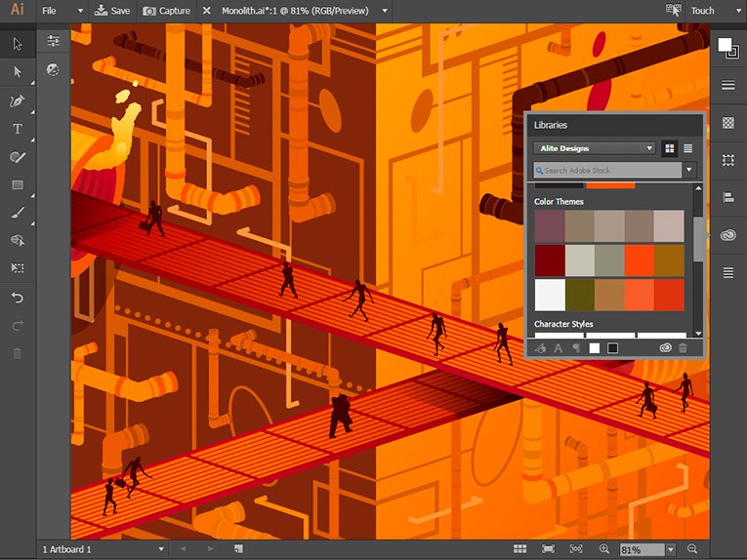Click the Save button
This screenshot has width=747, height=560.
112,11
